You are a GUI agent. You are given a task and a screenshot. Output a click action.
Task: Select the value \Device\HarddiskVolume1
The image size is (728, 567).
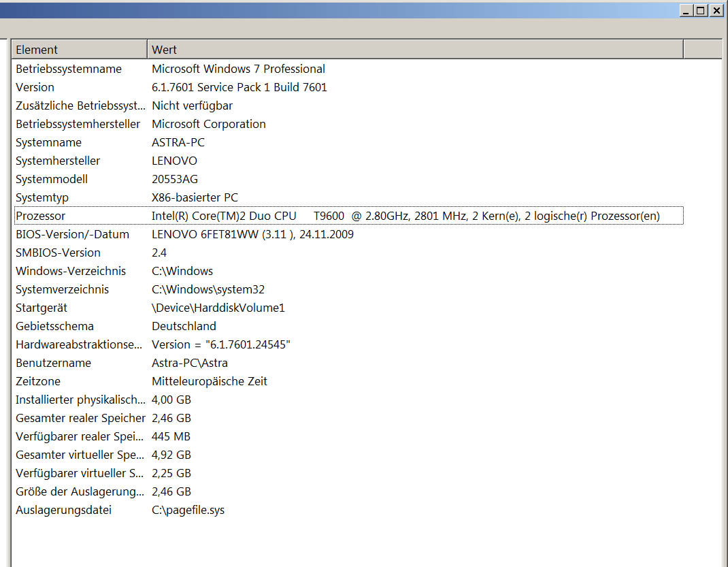[218, 308]
